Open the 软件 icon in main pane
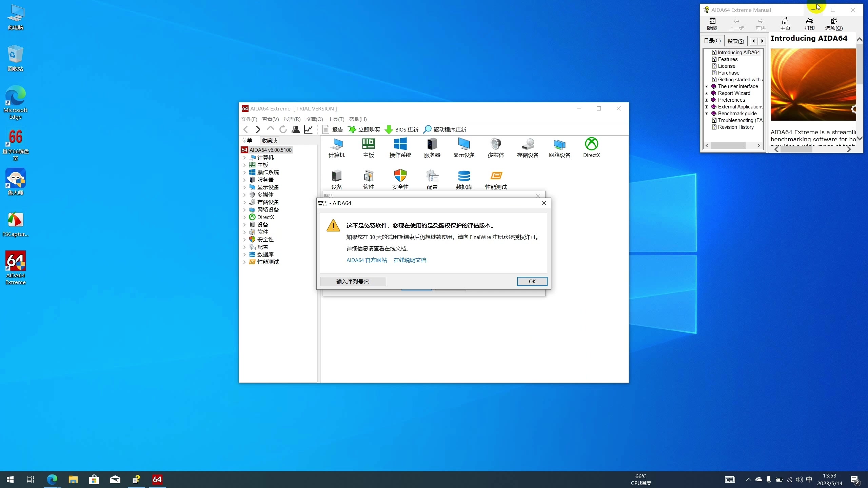Screen dimensions: 868x488 (x=368, y=180)
